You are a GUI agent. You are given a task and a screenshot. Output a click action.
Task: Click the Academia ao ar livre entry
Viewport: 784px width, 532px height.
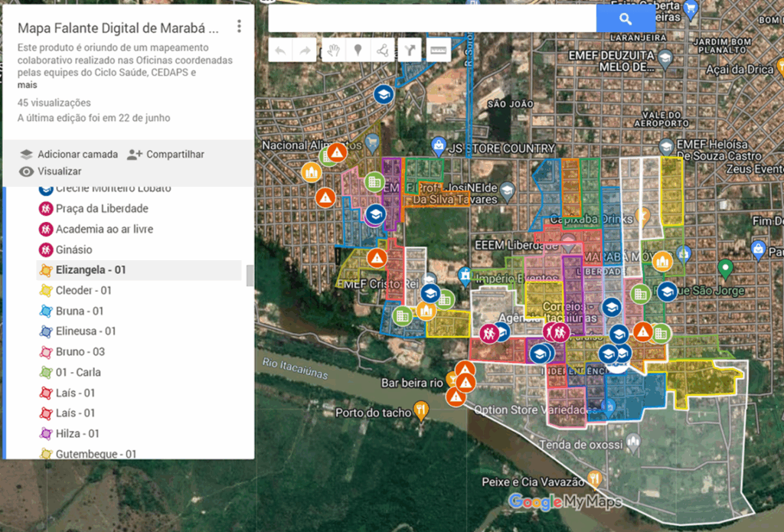[104, 229]
